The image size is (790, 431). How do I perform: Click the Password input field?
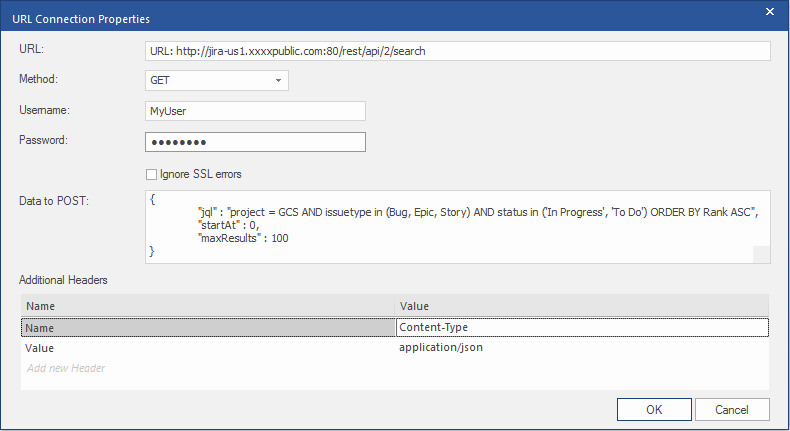pyautogui.click(x=255, y=142)
